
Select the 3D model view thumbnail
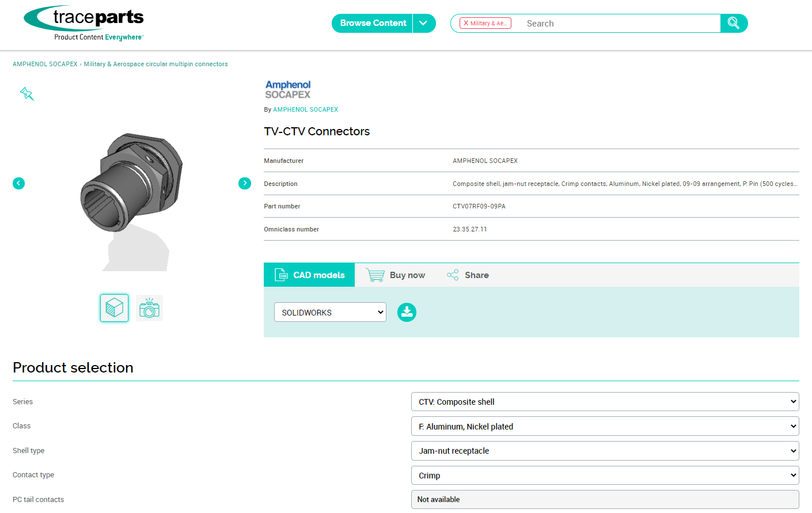point(114,307)
